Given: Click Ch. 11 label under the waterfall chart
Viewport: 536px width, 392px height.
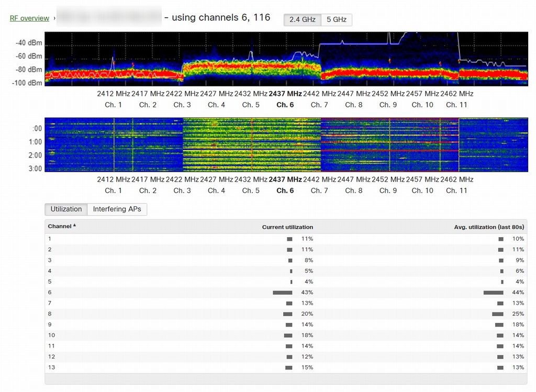Looking at the screenshot, I should pyautogui.click(x=456, y=191).
